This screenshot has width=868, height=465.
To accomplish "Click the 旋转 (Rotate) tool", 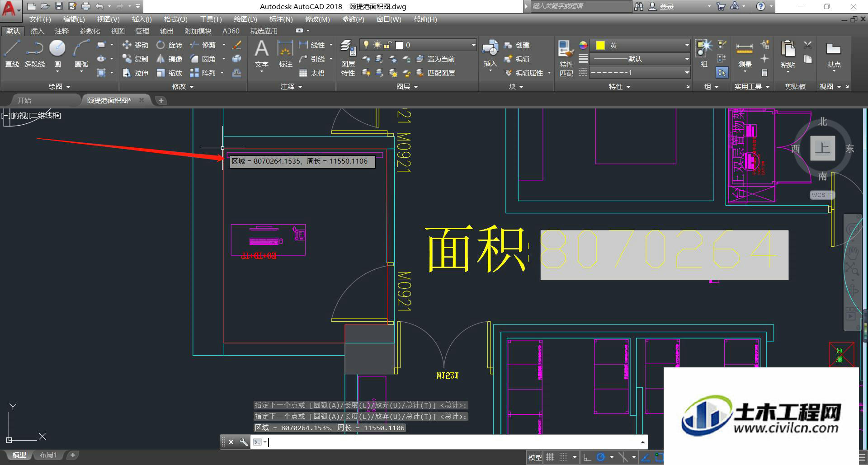I will point(169,45).
